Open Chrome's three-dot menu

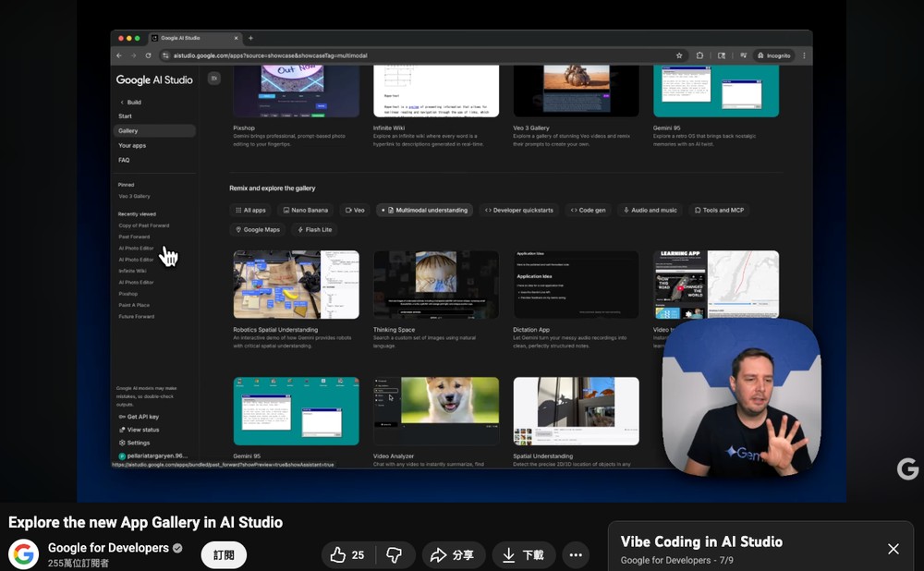tap(804, 55)
